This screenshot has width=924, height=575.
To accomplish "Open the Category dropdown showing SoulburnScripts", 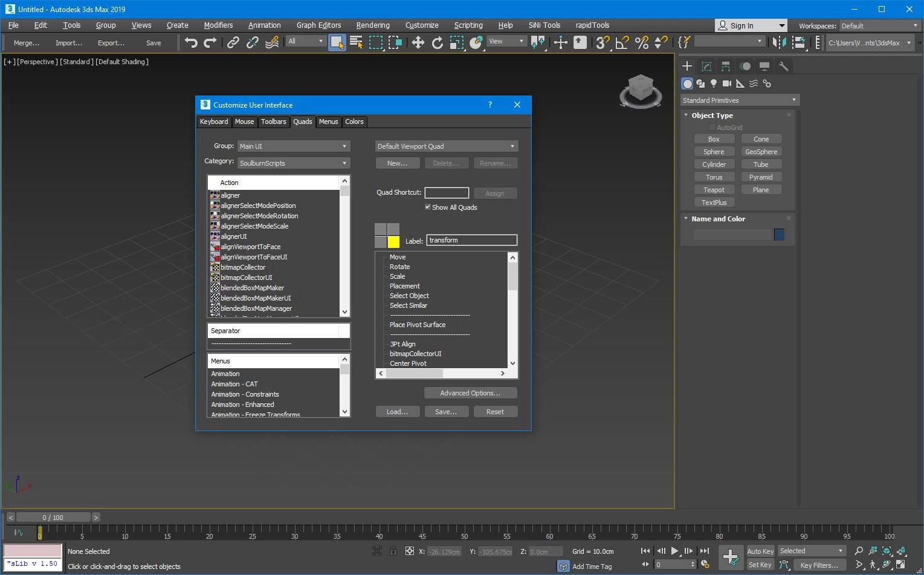I will tap(293, 163).
